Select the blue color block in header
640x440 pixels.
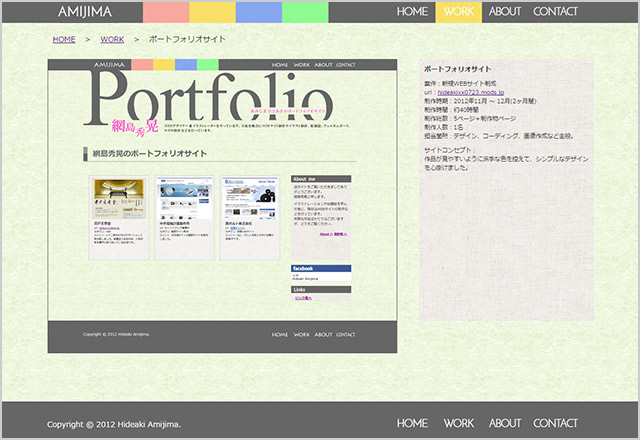[259, 12]
